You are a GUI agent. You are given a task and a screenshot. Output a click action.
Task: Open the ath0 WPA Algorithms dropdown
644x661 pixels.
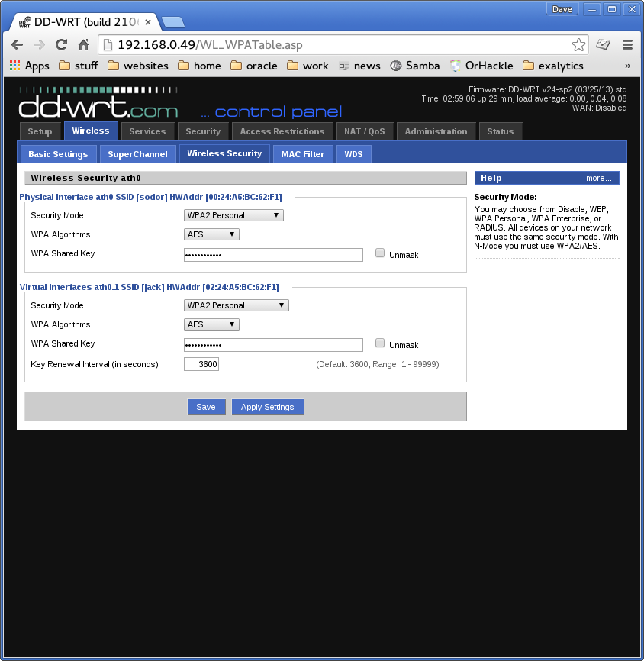(x=211, y=234)
